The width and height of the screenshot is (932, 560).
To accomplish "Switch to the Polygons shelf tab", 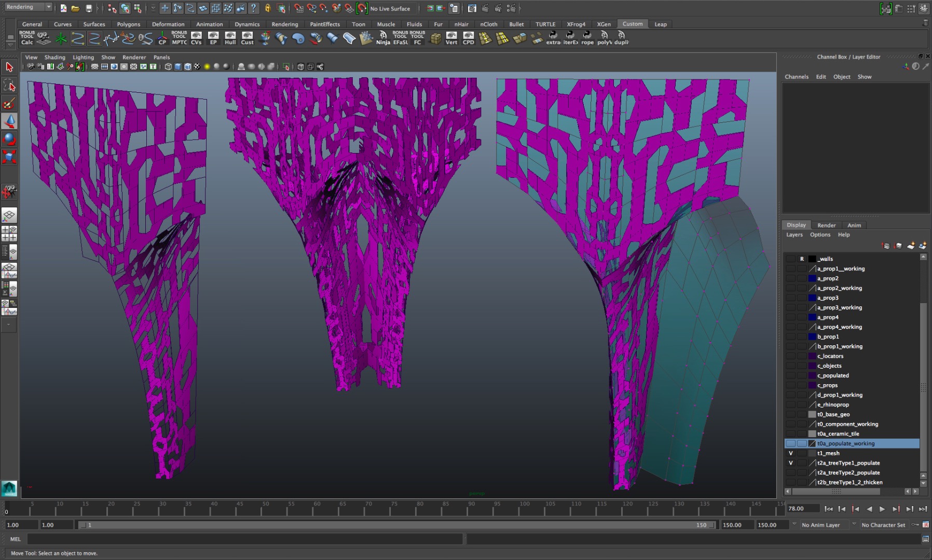I will click(x=128, y=24).
